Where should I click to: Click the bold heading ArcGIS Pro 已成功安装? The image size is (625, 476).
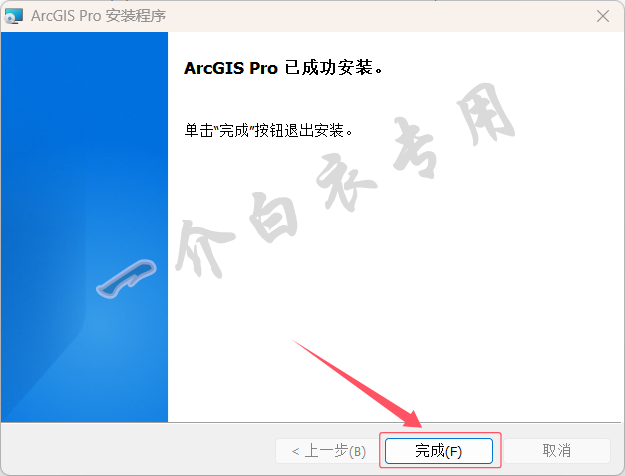point(283,68)
